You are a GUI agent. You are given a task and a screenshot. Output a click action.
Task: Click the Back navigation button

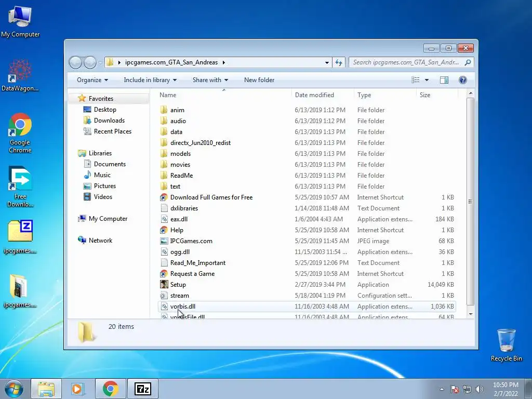pyautogui.click(x=76, y=62)
